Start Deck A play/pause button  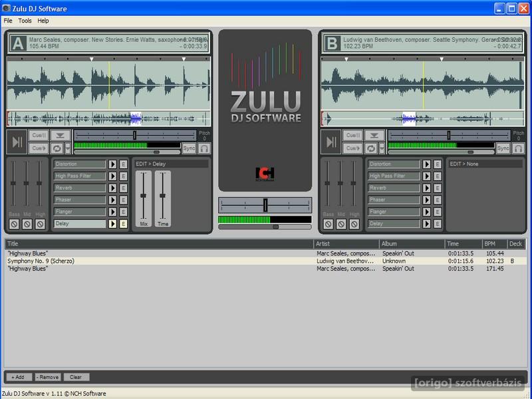tap(17, 142)
